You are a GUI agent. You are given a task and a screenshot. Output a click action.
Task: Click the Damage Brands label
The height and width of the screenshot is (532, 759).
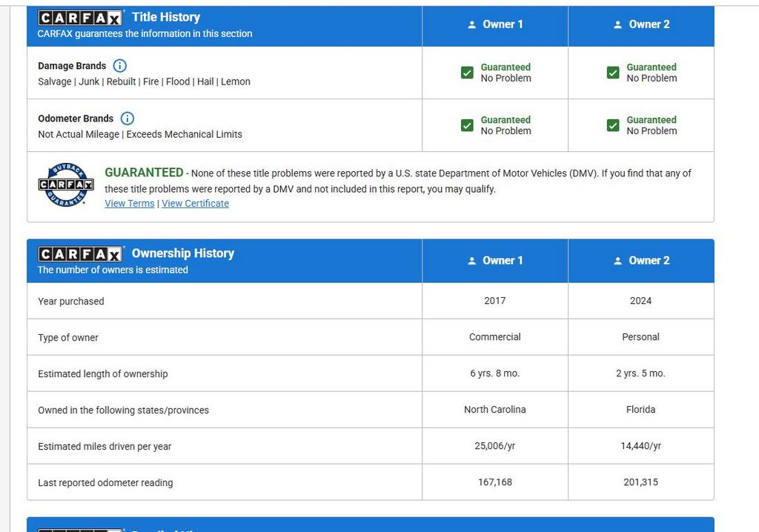(x=72, y=66)
